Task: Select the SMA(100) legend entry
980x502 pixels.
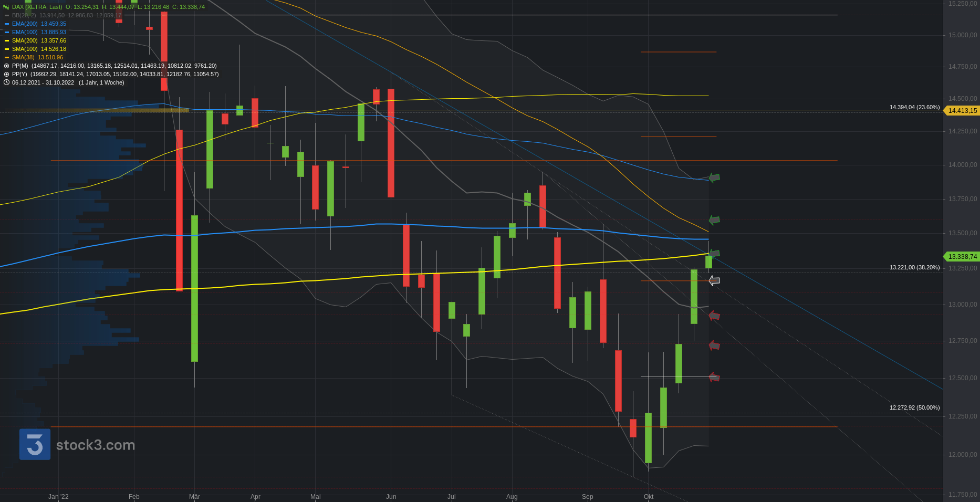Action: (x=25, y=49)
